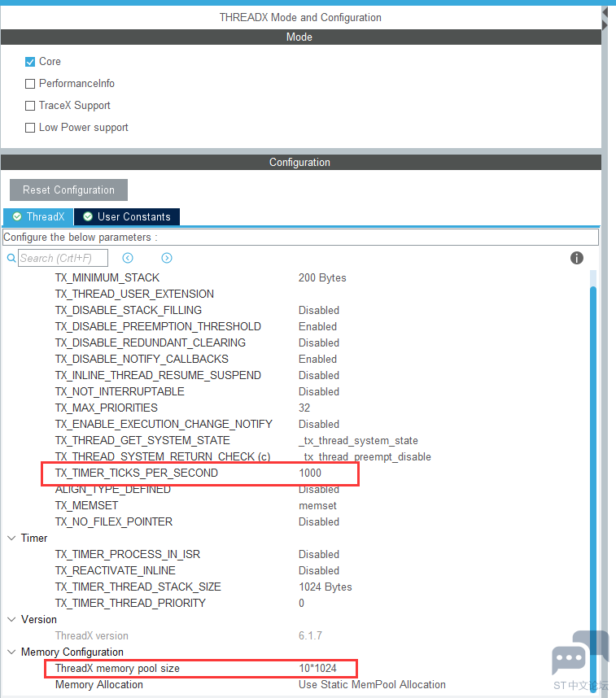Viewport: 616px width, 698px height.
Task: Click the Mode section header
Action: (301, 37)
